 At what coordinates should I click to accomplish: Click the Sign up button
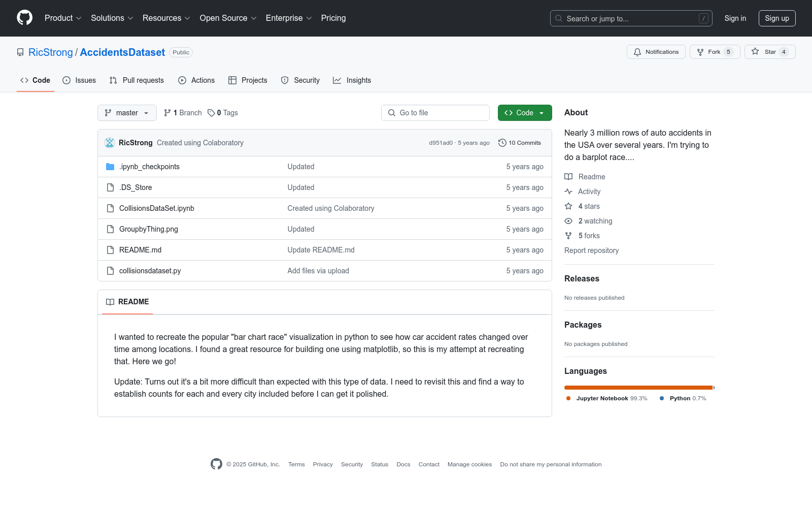[777, 18]
